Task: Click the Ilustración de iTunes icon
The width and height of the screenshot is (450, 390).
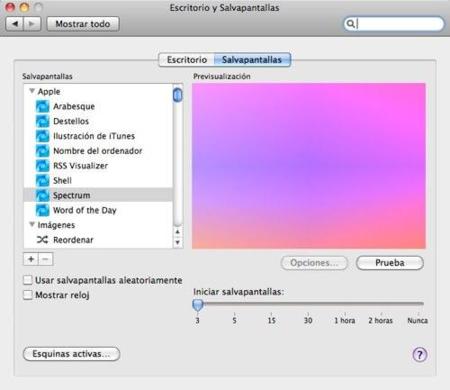Action: (42, 136)
